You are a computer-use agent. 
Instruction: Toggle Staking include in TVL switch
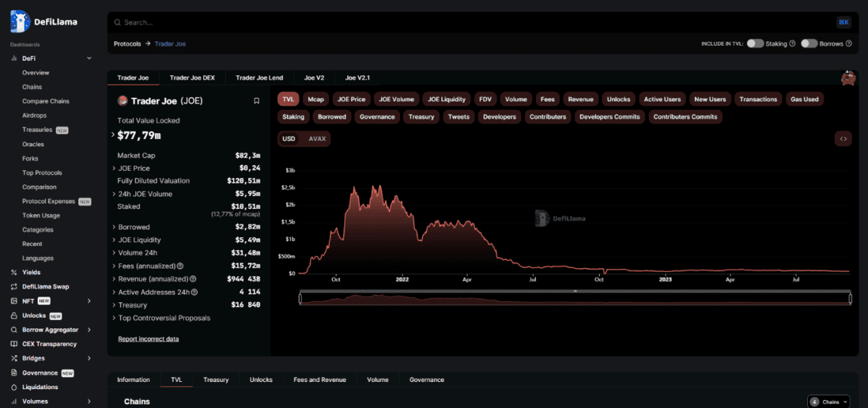(x=755, y=43)
